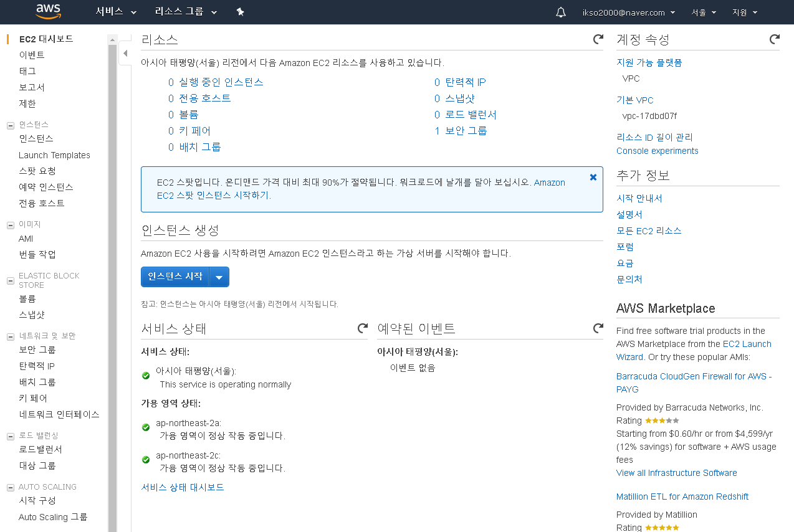794x532 pixels.
Task: Refresh the 예약된 이벤트 section
Action: click(x=598, y=328)
